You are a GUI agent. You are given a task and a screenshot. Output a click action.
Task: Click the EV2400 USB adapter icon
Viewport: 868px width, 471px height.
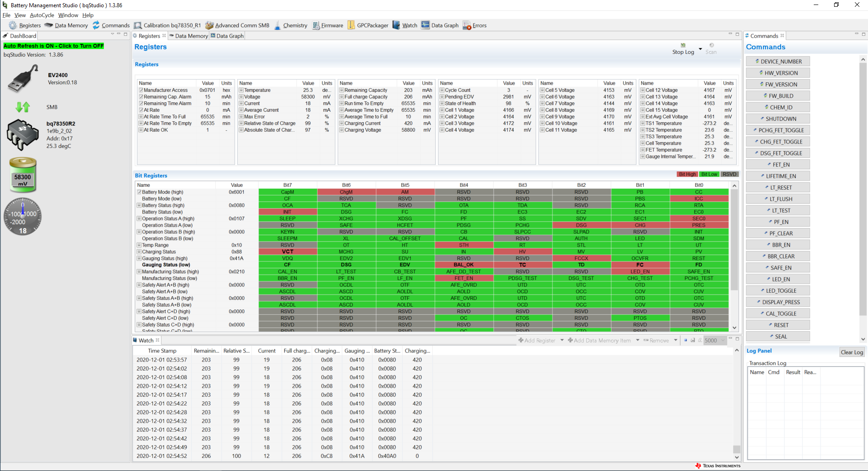coord(23,78)
